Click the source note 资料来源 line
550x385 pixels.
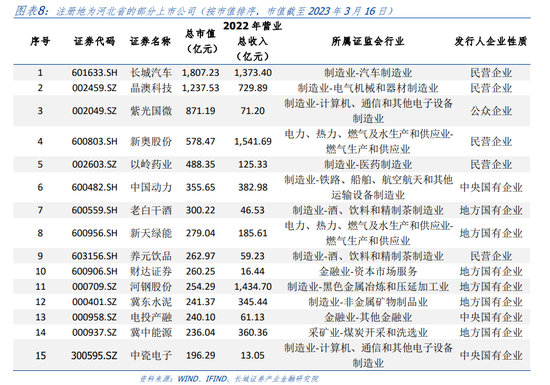(229, 379)
